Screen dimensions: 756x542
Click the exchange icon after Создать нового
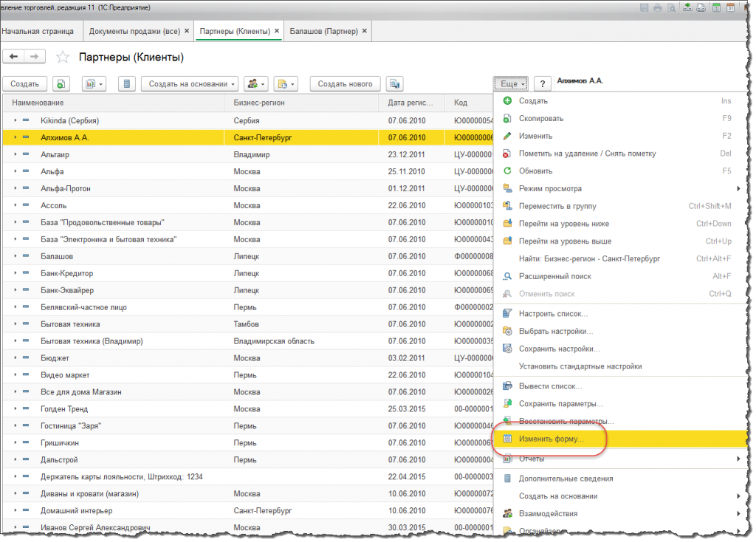point(394,84)
